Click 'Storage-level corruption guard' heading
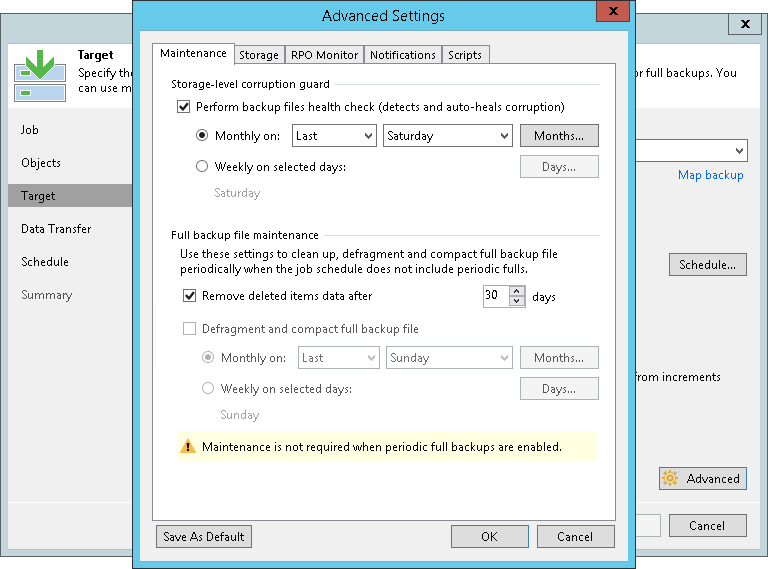Image resolution: width=768 pixels, height=569 pixels. click(250, 84)
